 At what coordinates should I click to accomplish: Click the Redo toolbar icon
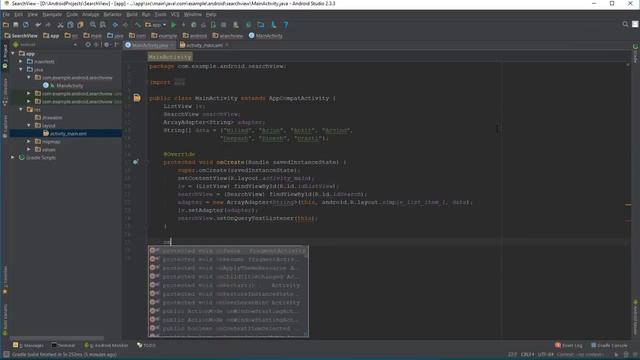(48, 25)
